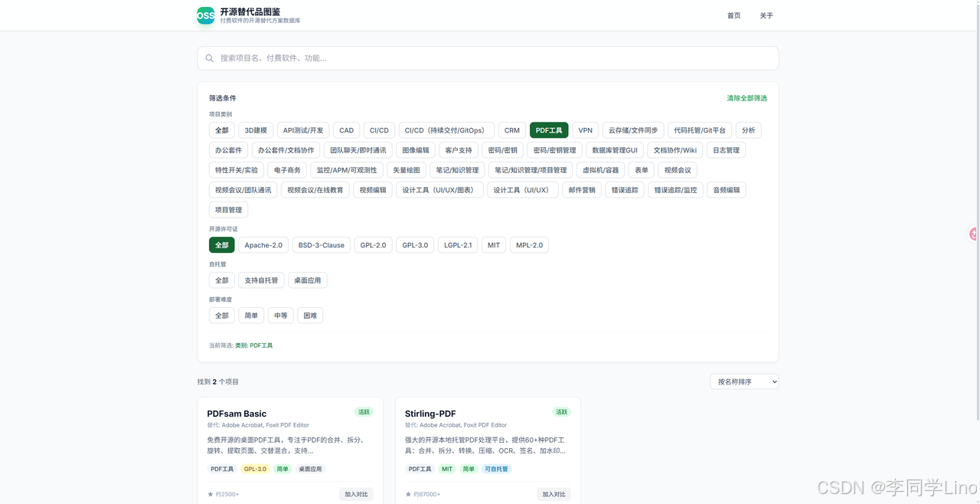This screenshot has height=504, width=980.
Task: Pick the 项目管理 category chip
Action: click(228, 210)
